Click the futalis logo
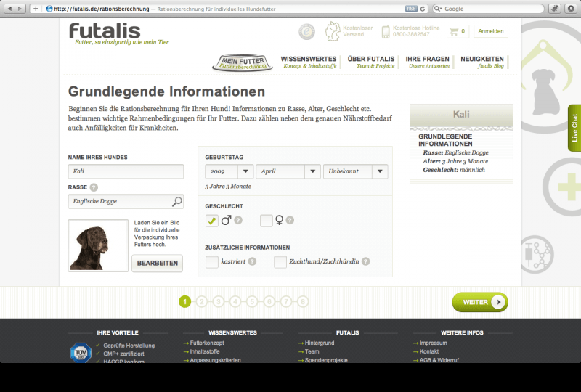The image size is (581, 392). [x=105, y=30]
